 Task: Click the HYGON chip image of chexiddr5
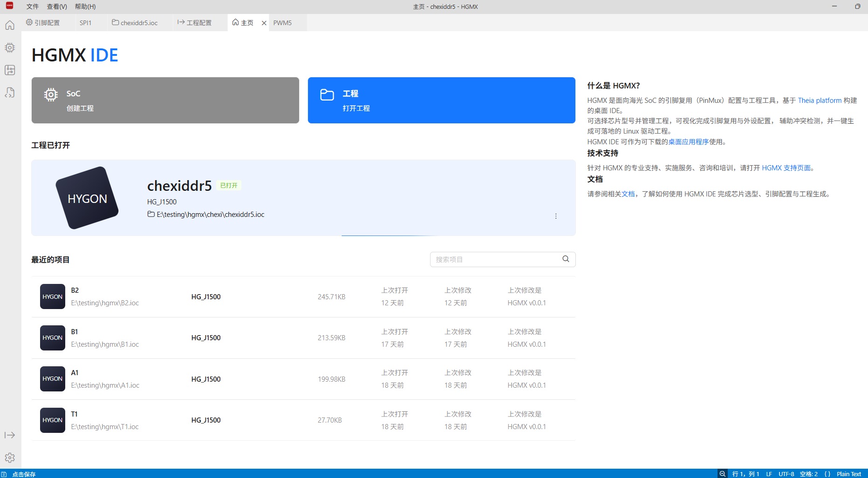pyautogui.click(x=87, y=198)
